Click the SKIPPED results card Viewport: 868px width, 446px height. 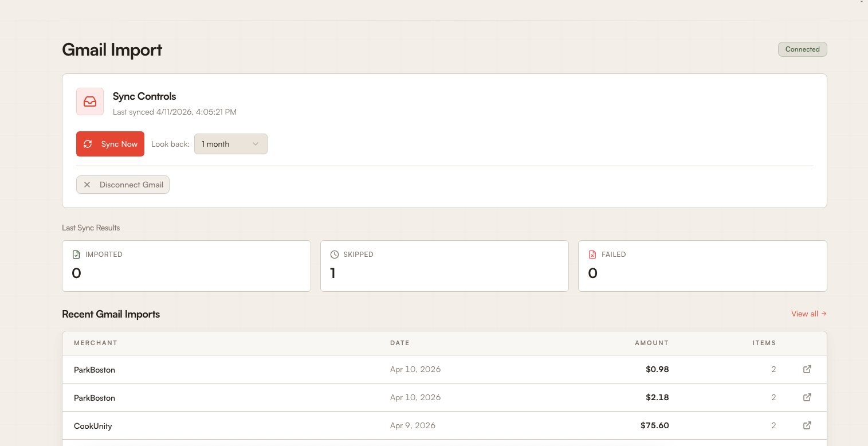(445, 266)
